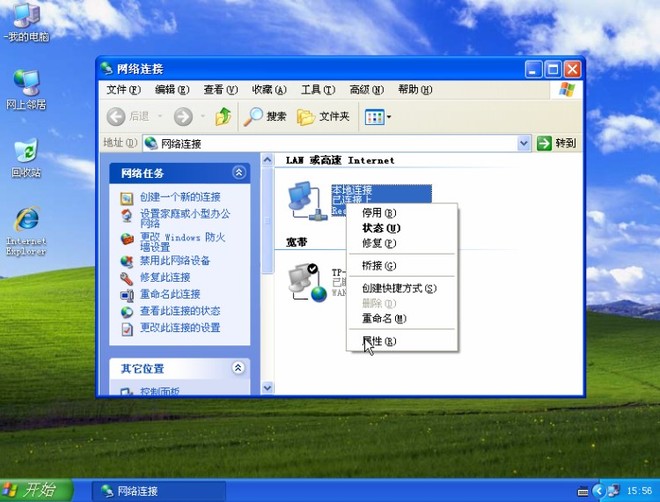
Task: Toggle the Folders (文件夹) toolbar button
Action: pos(323,117)
